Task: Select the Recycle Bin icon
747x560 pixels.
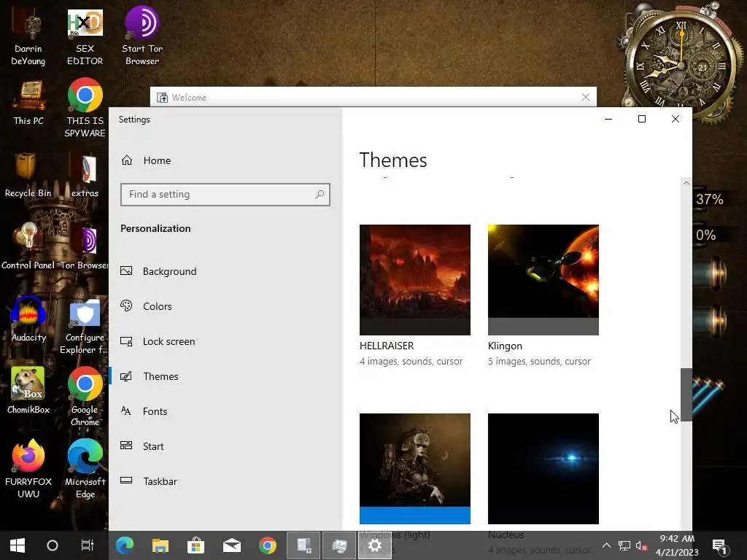Action: pos(28,175)
